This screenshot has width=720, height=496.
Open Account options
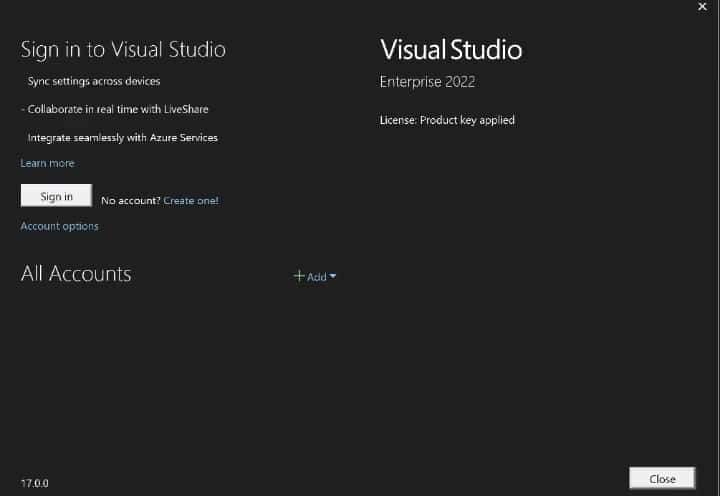point(59,226)
